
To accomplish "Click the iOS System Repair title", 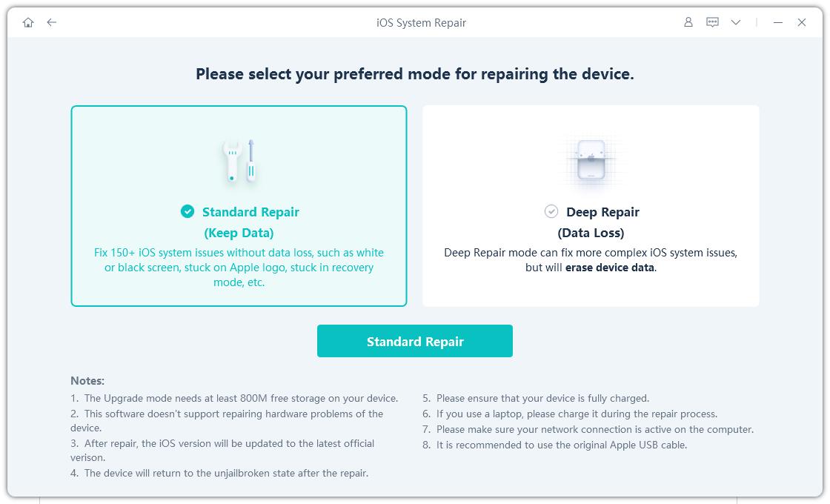I will click(x=421, y=23).
